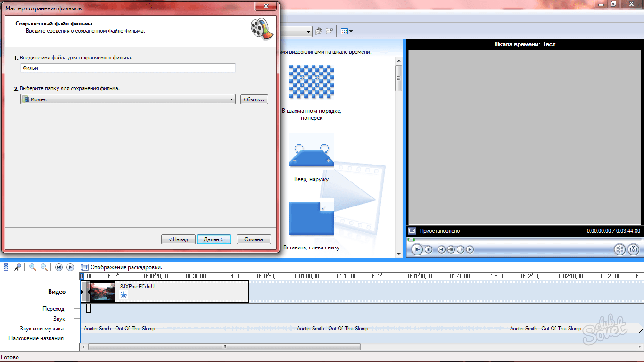Viewport: 644px width, 362px height.
Task: Click the Обзор... browse button
Action: click(254, 99)
